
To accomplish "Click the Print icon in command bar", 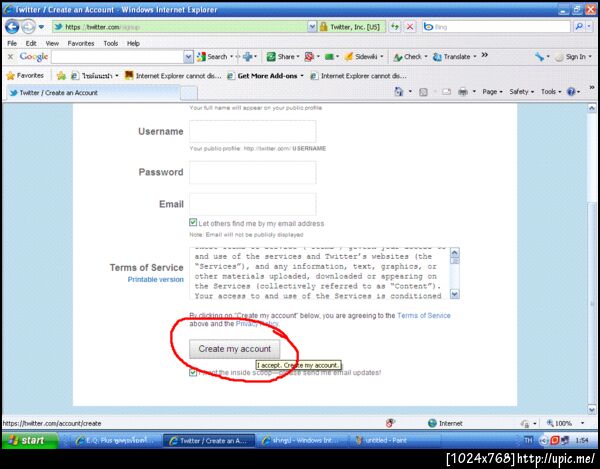I will point(463,92).
